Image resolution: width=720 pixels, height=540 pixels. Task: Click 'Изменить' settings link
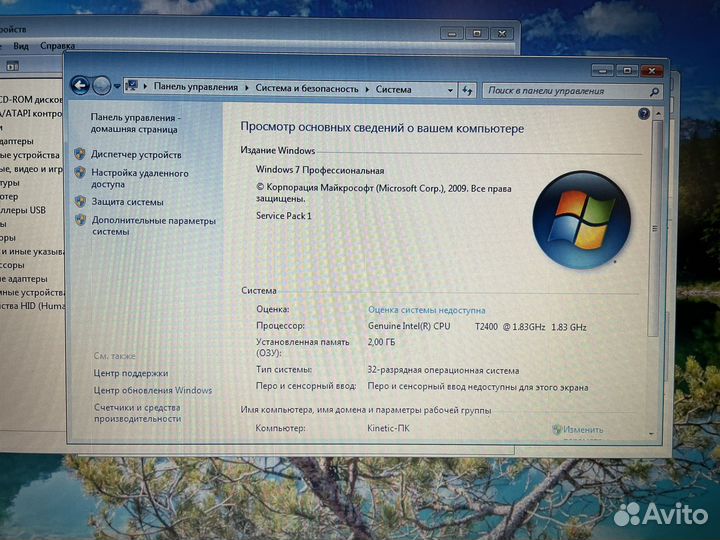(583, 430)
